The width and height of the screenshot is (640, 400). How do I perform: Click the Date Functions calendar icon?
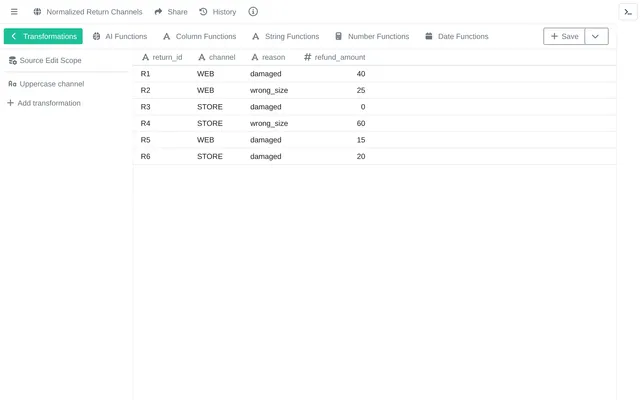tap(429, 36)
